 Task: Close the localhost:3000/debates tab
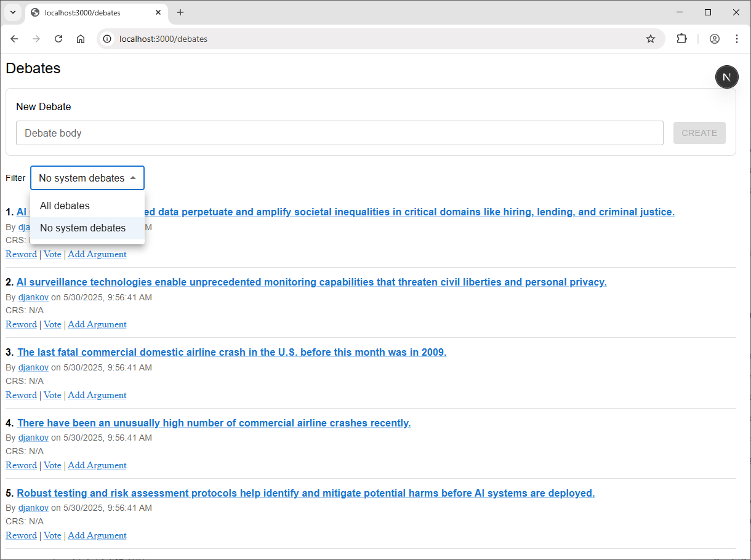click(158, 12)
